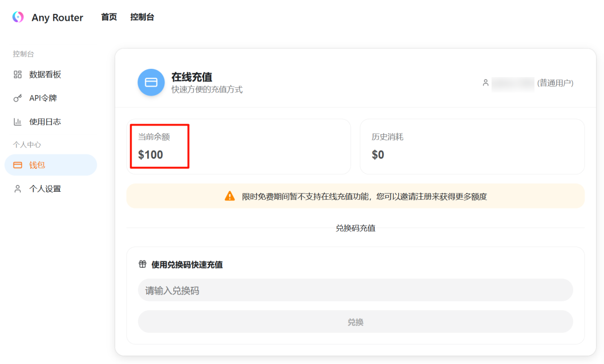Select the person icon beside 个人设置
The image size is (604, 364).
click(17, 188)
